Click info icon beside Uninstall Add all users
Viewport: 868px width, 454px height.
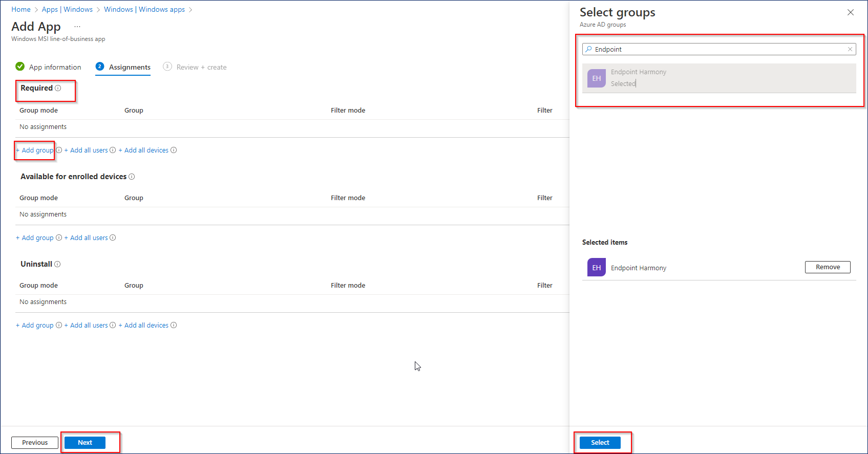click(113, 325)
